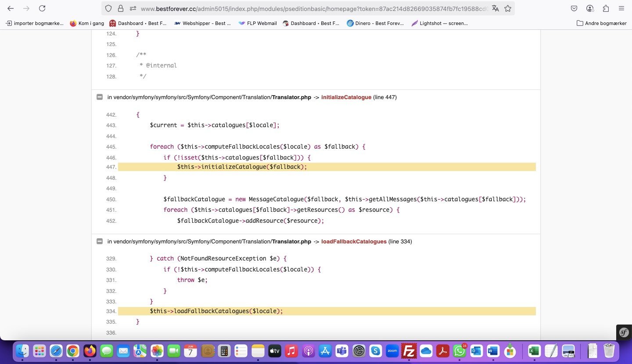The image size is (632, 364).
Task: Collapse the loadFallbackCatalogues trace block
Action: pyautogui.click(x=100, y=242)
